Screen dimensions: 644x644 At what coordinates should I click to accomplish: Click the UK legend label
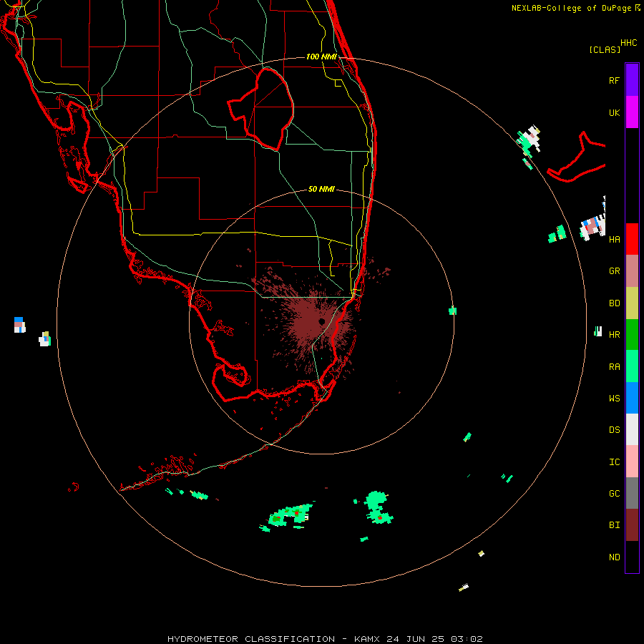coord(614,113)
